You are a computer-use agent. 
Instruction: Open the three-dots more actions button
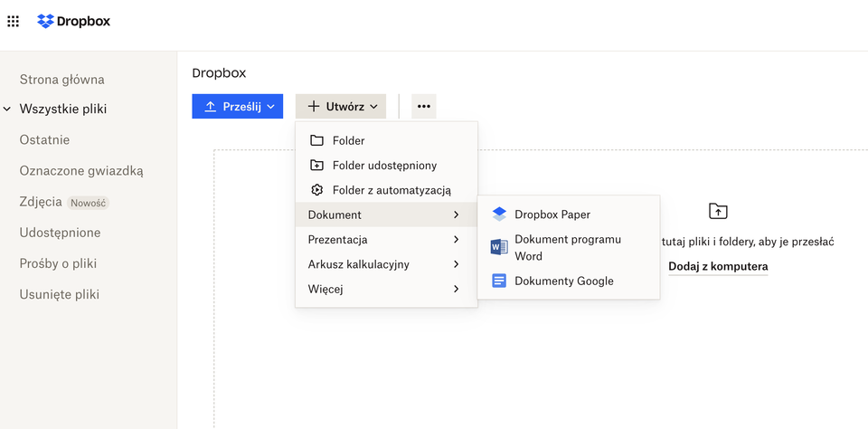point(424,107)
